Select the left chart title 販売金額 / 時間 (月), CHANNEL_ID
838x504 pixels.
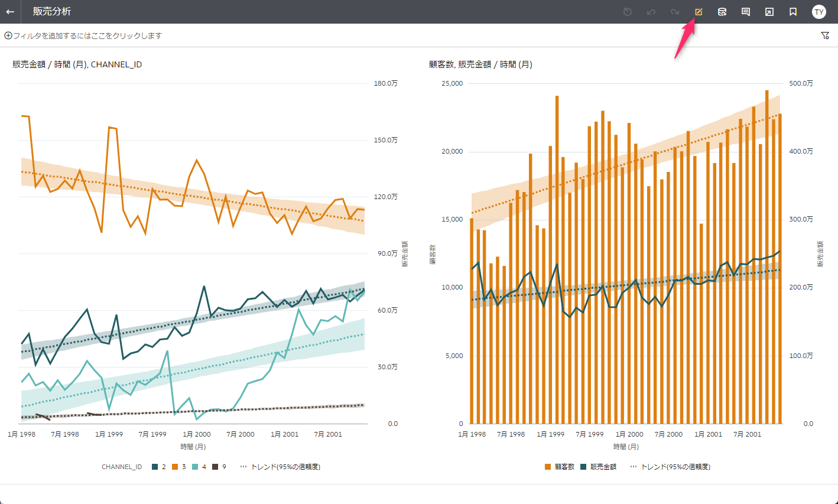[77, 64]
